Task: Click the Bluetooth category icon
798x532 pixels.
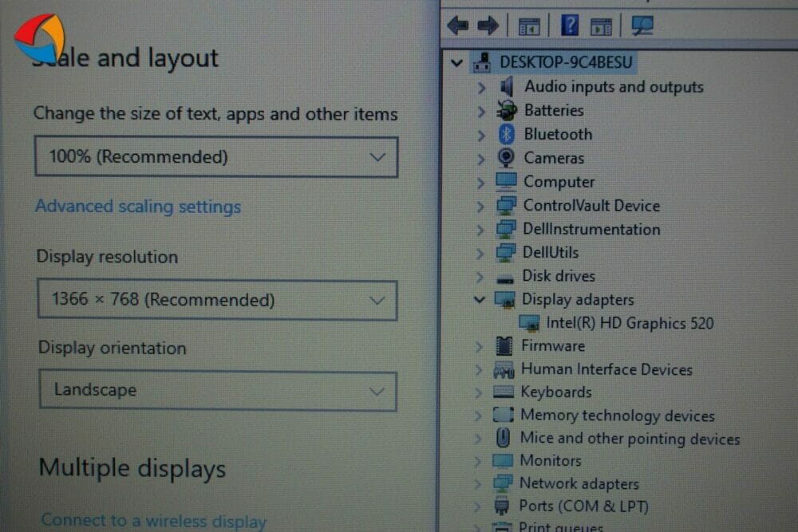Action: [506, 134]
